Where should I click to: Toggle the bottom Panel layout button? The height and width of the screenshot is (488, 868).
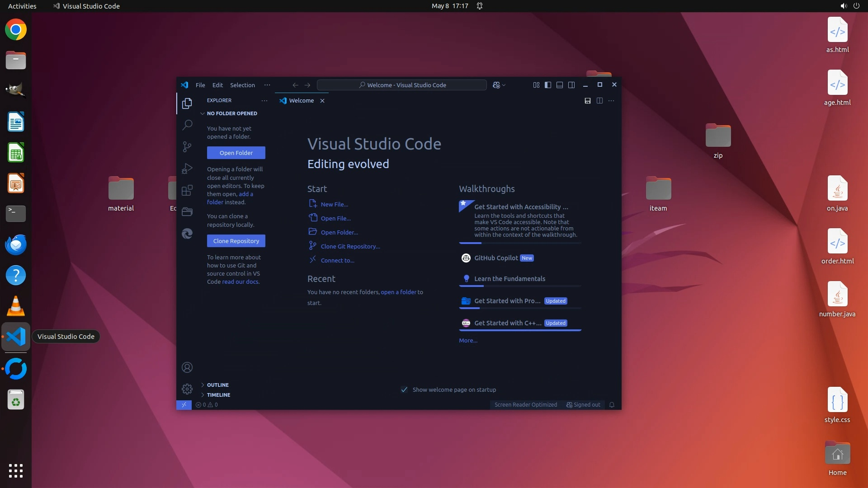click(x=560, y=85)
